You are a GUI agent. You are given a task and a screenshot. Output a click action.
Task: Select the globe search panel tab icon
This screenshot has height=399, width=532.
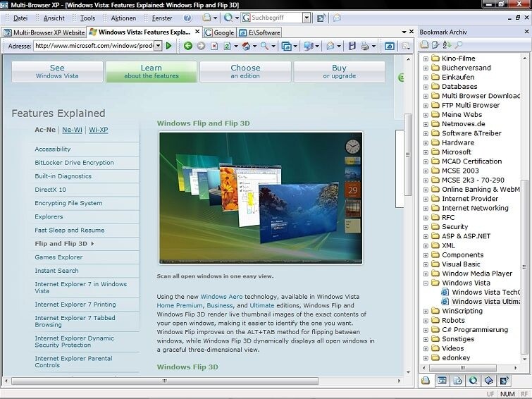(473, 381)
